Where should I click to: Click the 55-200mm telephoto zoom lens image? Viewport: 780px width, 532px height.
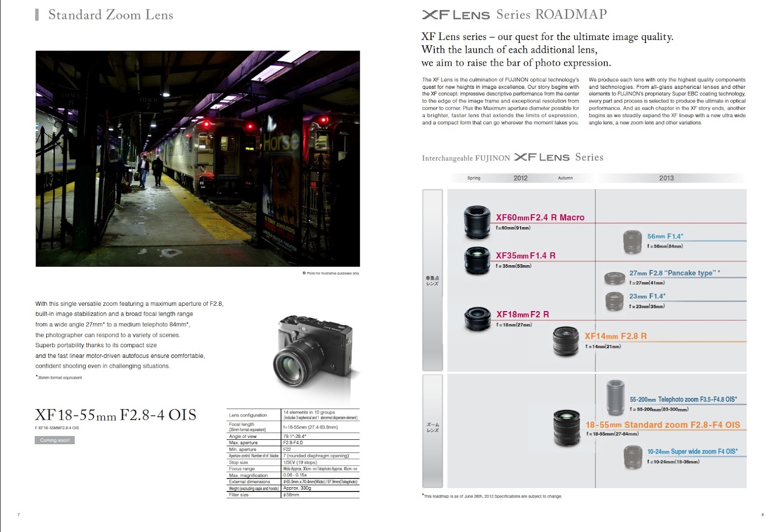tap(615, 398)
